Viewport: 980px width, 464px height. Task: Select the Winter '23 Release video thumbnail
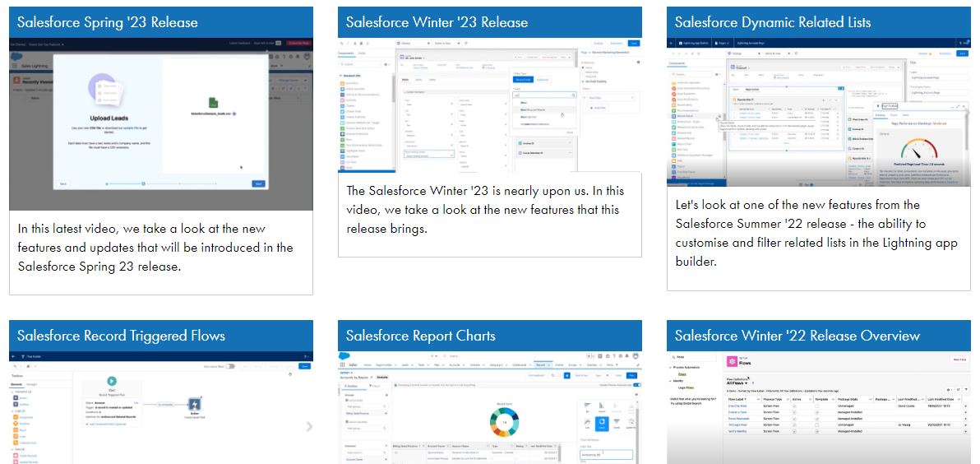click(x=490, y=104)
